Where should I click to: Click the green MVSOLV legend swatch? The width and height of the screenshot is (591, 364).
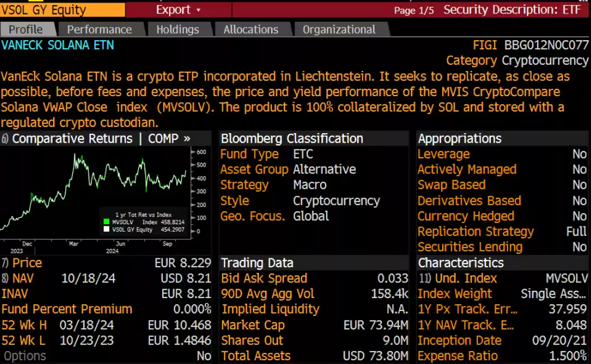tap(106, 222)
